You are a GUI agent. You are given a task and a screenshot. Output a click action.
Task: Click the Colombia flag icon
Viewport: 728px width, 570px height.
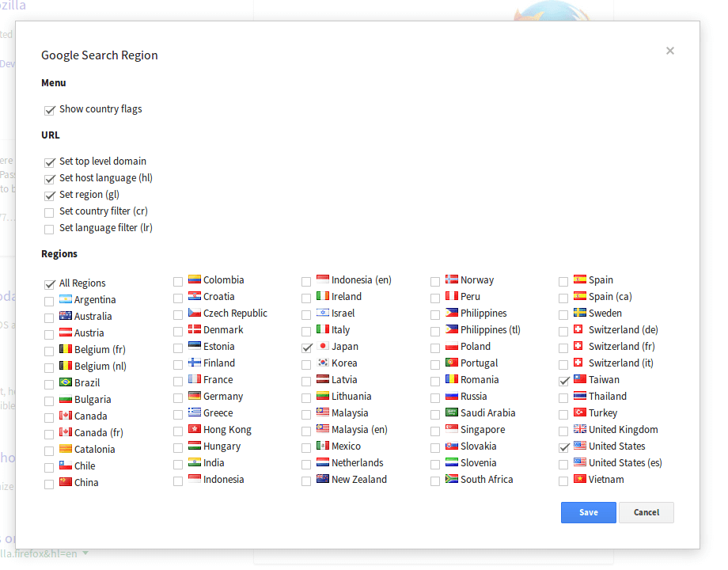point(195,279)
